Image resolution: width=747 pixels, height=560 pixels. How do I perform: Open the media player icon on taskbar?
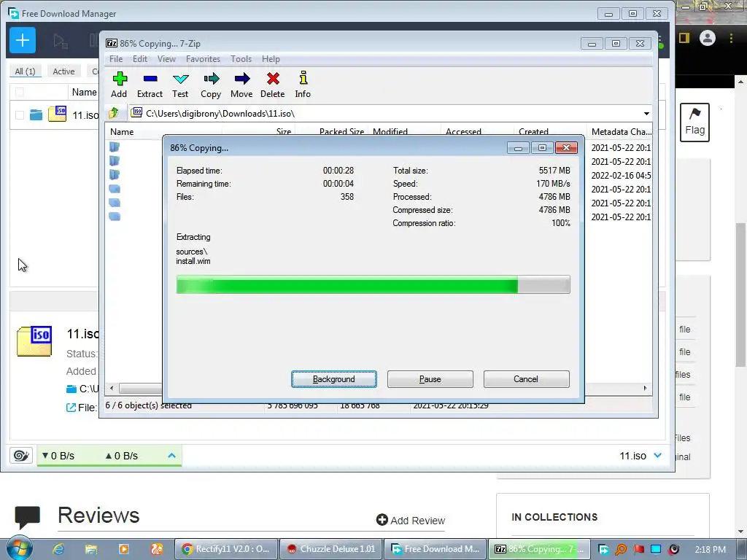click(124, 549)
